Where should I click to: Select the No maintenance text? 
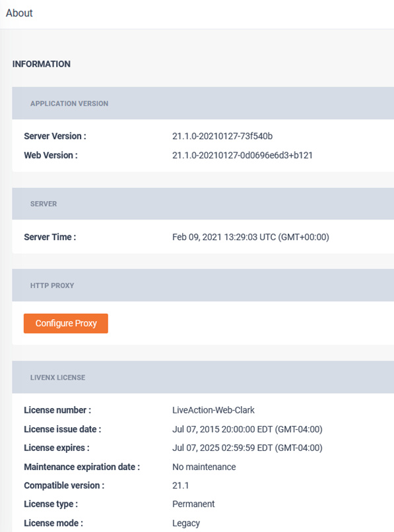(204, 467)
